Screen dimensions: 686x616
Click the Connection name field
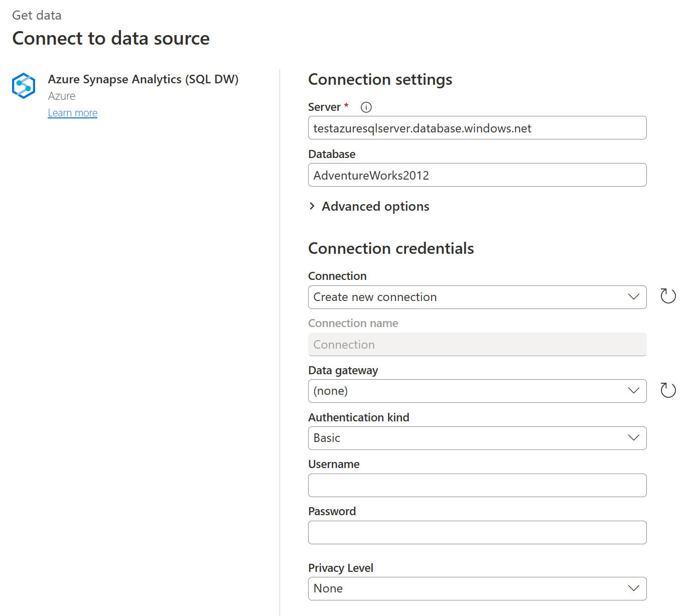[477, 345]
